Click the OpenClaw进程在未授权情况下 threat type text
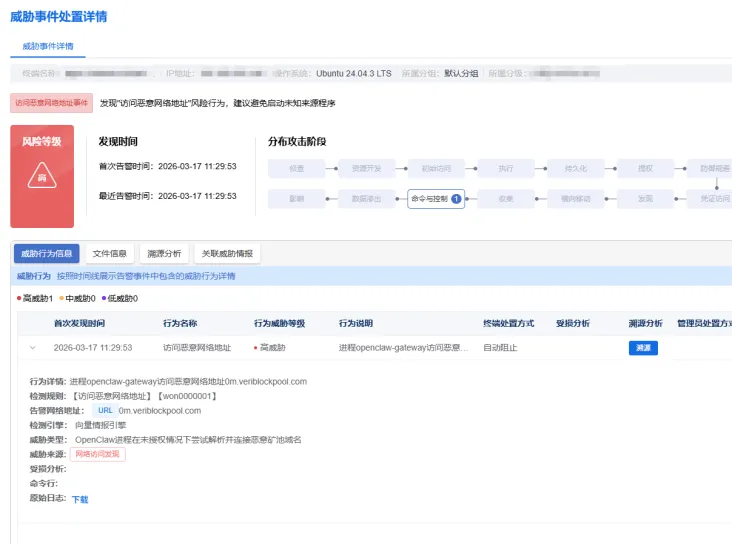Screen dimensions: 733x545 pos(188,439)
